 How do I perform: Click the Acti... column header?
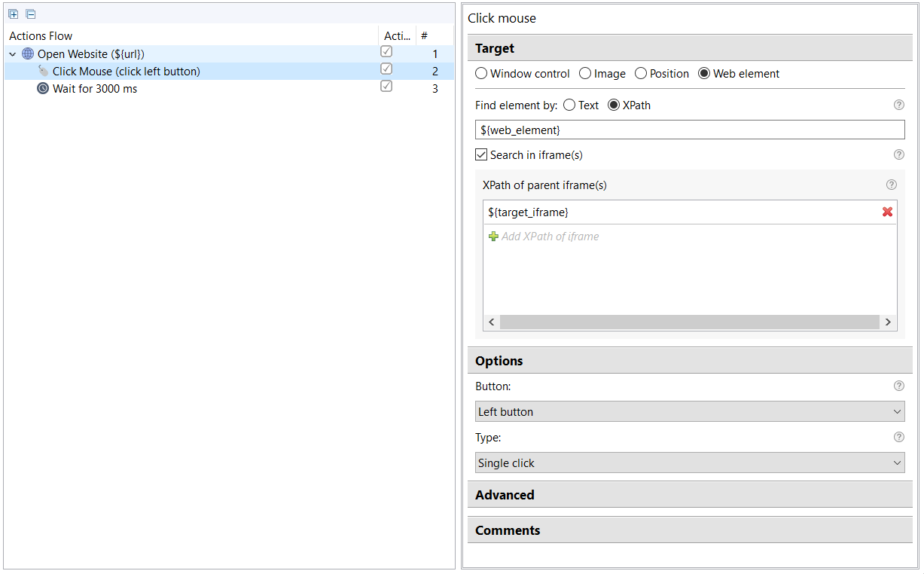[x=397, y=35]
